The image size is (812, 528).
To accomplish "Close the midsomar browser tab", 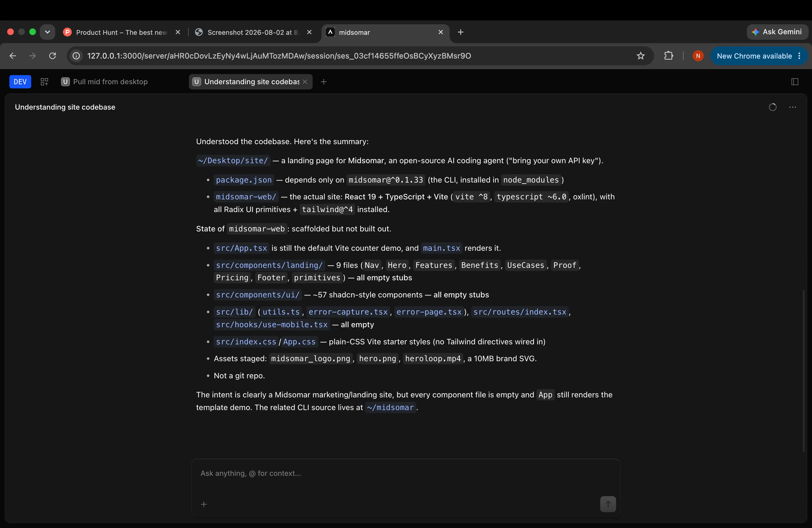I will pos(441,32).
